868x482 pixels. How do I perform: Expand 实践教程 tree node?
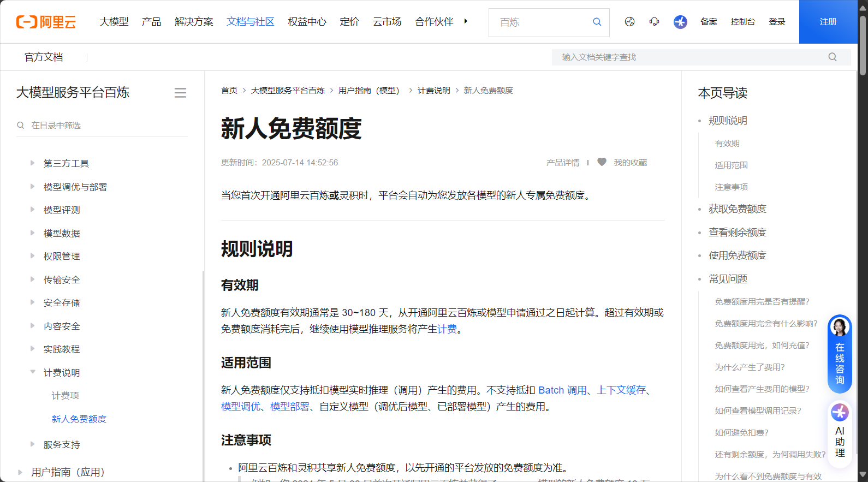click(32, 349)
